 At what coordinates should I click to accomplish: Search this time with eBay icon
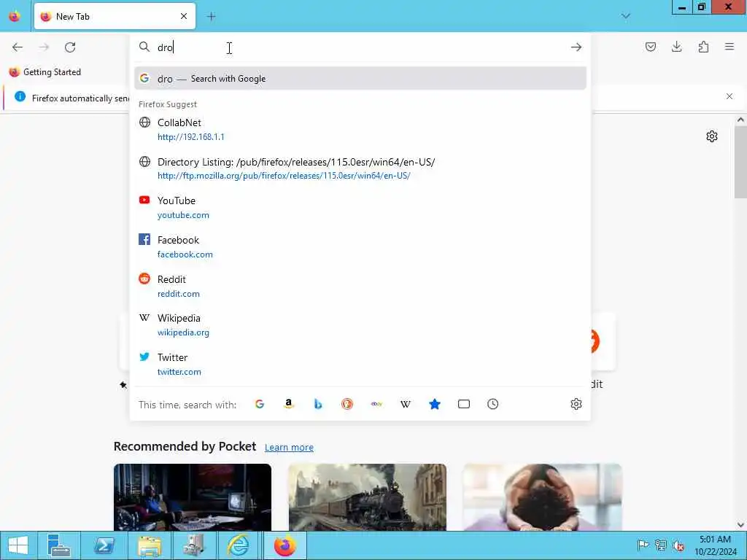pyautogui.click(x=376, y=404)
